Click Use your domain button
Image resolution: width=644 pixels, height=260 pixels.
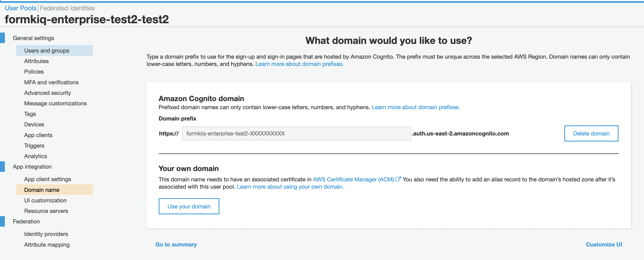point(189,206)
